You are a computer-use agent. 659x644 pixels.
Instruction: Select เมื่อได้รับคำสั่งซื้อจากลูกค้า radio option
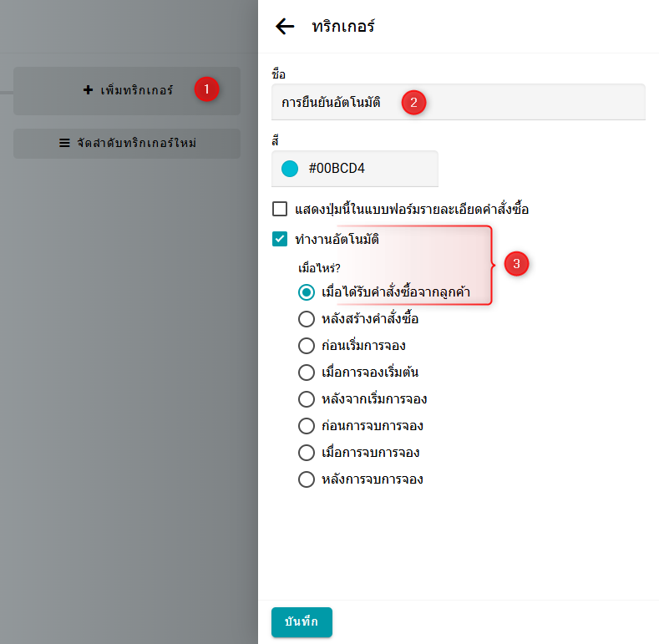[x=307, y=292]
